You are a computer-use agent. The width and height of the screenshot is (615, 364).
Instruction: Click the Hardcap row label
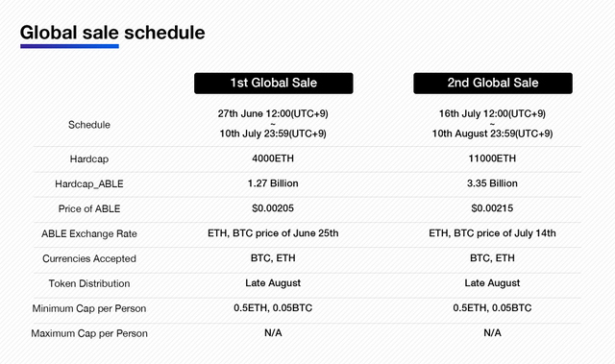pyautogui.click(x=89, y=158)
